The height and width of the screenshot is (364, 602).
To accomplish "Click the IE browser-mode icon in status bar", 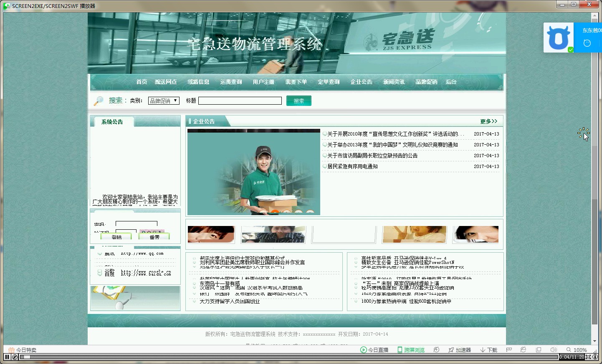I will [523, 350].
